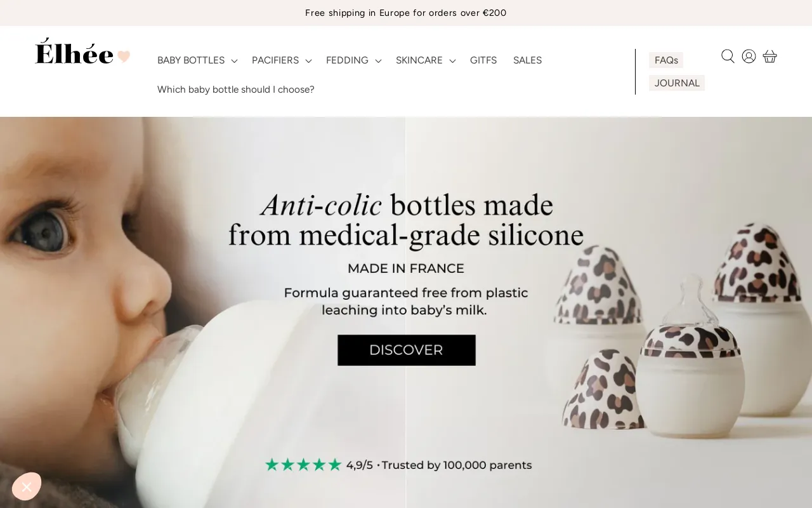Expand the Pacifiers menu chevron

point(308,61)
